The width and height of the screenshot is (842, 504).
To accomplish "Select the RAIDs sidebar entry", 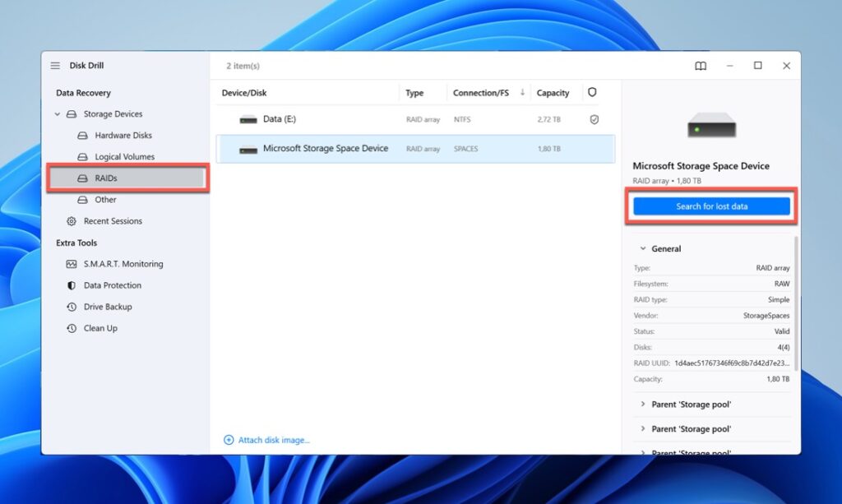I will tap(105, 178).
